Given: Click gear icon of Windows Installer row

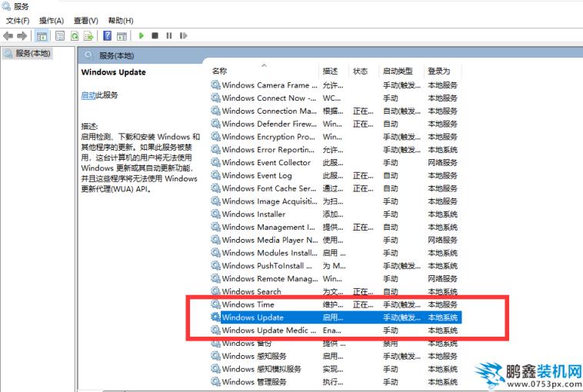Looking at the screenshot, I should (215, 214).
